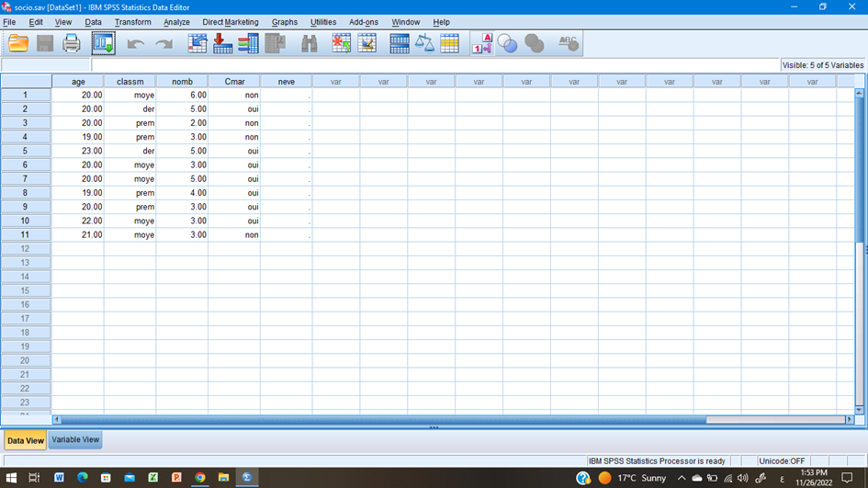Switch to the Variable View tab
Screen dimensions: 868x488
[x=75, y=440]
